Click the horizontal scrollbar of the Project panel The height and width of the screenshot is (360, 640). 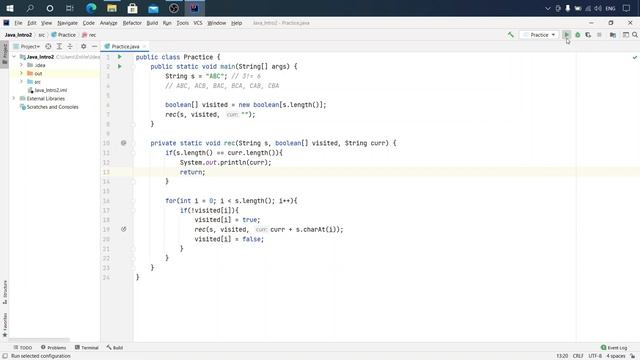[39, 340]
